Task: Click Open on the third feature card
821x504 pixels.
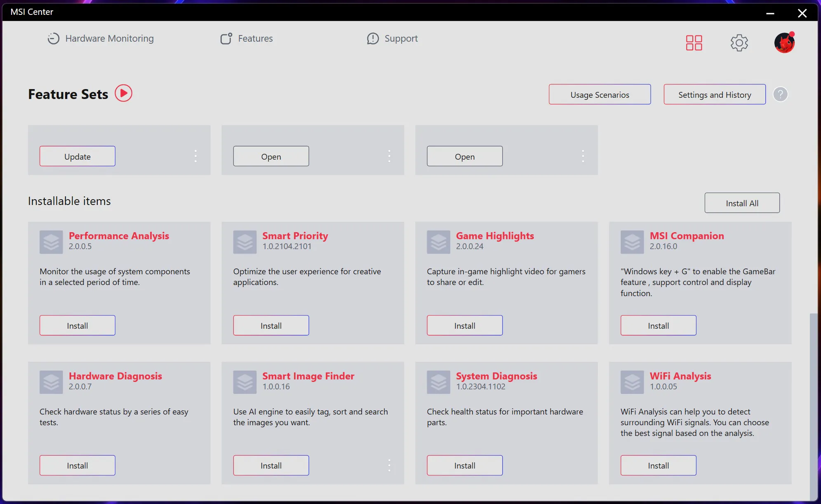Action: 465,156
